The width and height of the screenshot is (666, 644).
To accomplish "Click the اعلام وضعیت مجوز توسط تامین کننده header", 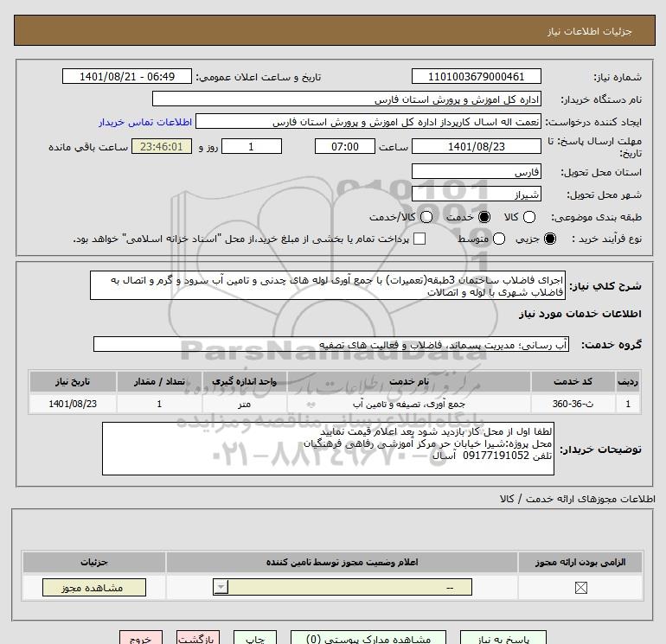I will tap(342, 562).
